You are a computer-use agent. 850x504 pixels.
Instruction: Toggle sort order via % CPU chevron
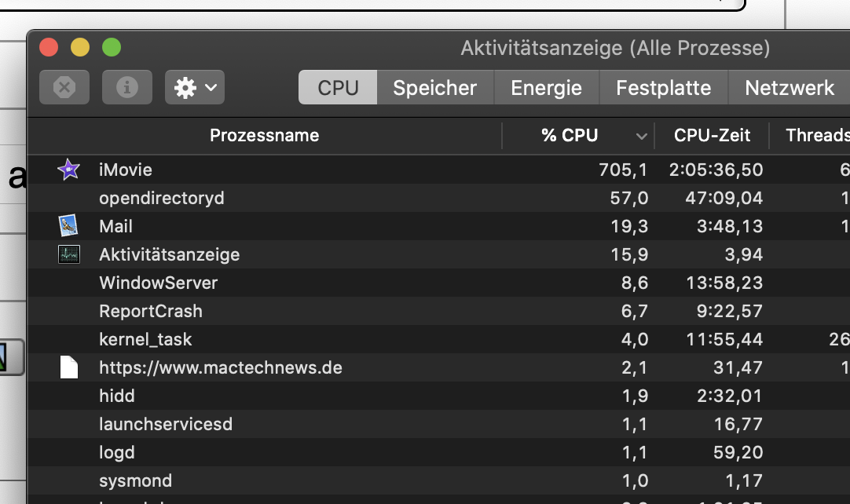(x=641, y=136)
